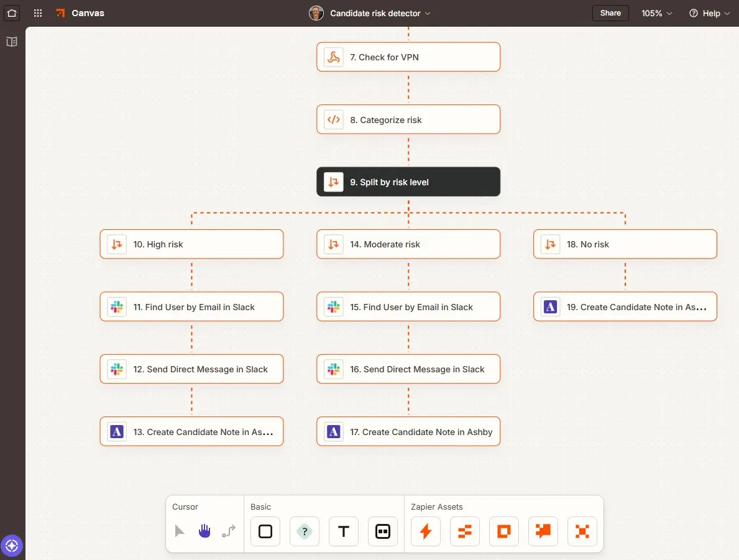Select the Split by risk level node
This screenshot has height=560, width=739.
point(408,181)
